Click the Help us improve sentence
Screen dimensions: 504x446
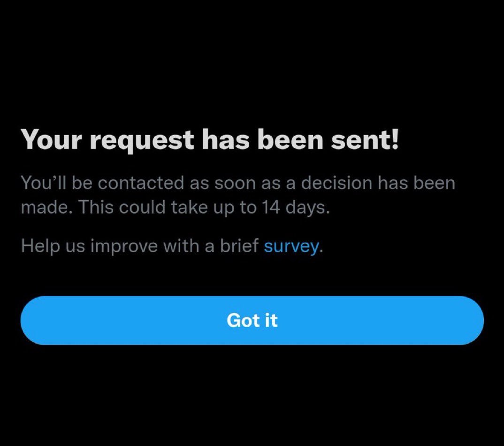pyautogui.click(x=172, y=246)
